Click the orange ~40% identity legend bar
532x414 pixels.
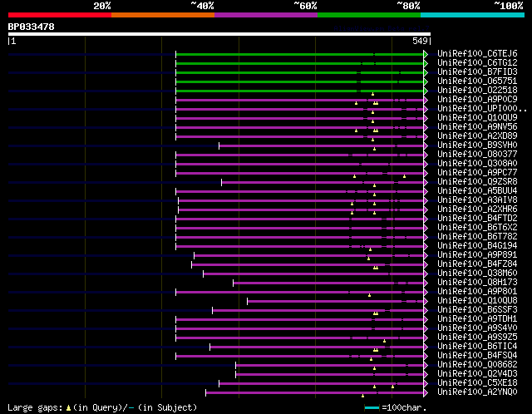point(163,15)
